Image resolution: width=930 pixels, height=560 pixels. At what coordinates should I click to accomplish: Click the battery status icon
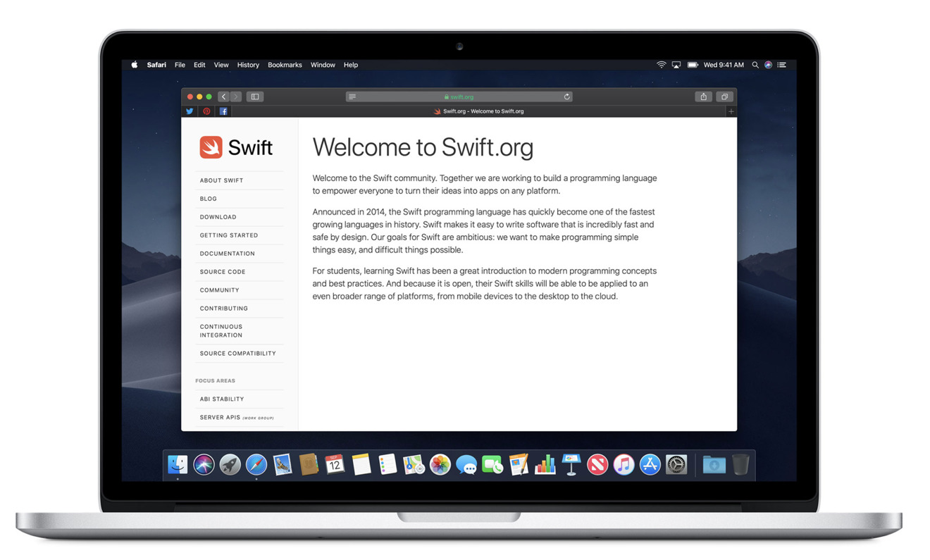693,65
